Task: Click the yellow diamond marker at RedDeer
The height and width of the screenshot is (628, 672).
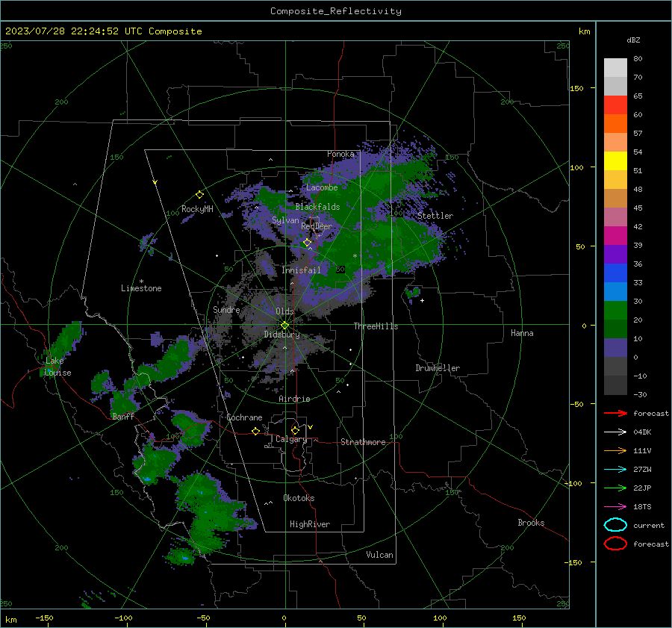Action: 307,243
